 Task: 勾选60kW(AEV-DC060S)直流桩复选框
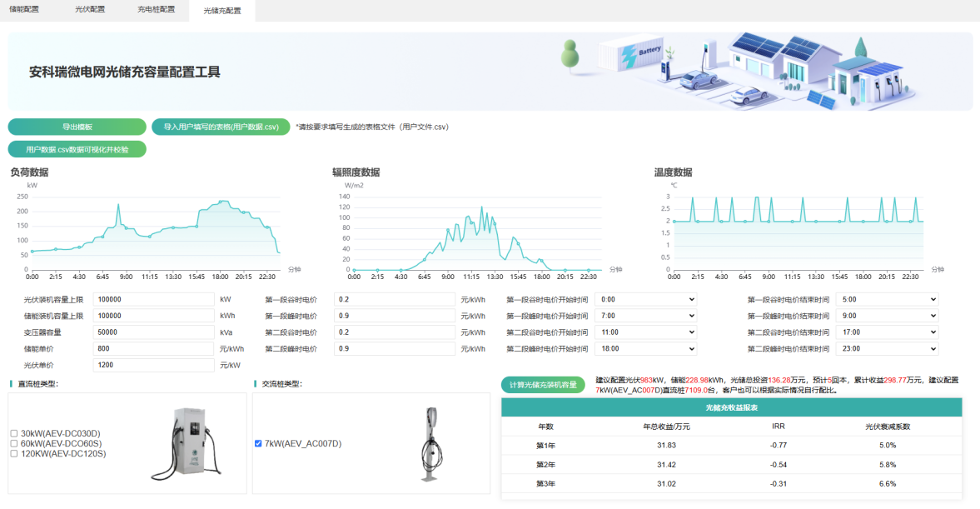click(12, 444)
